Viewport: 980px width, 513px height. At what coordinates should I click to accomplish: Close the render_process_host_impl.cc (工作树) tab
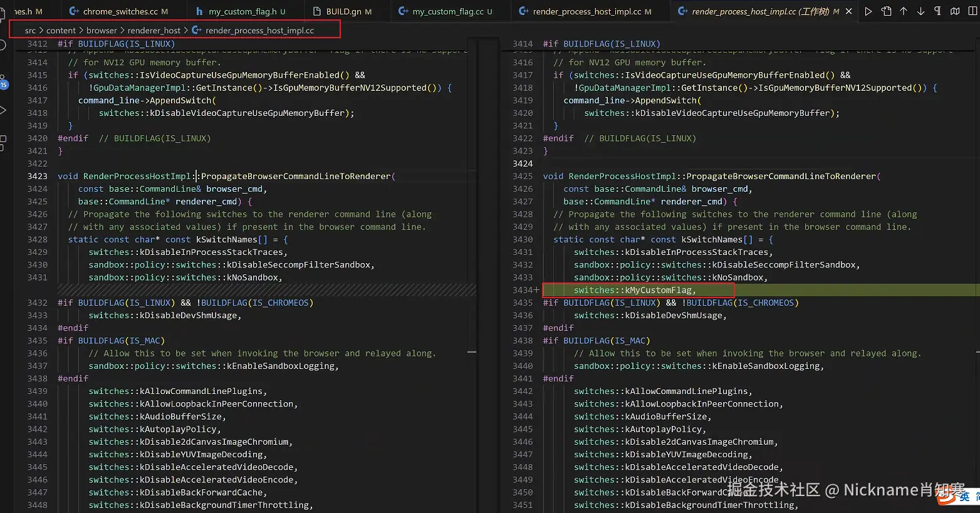click(849, 11)
